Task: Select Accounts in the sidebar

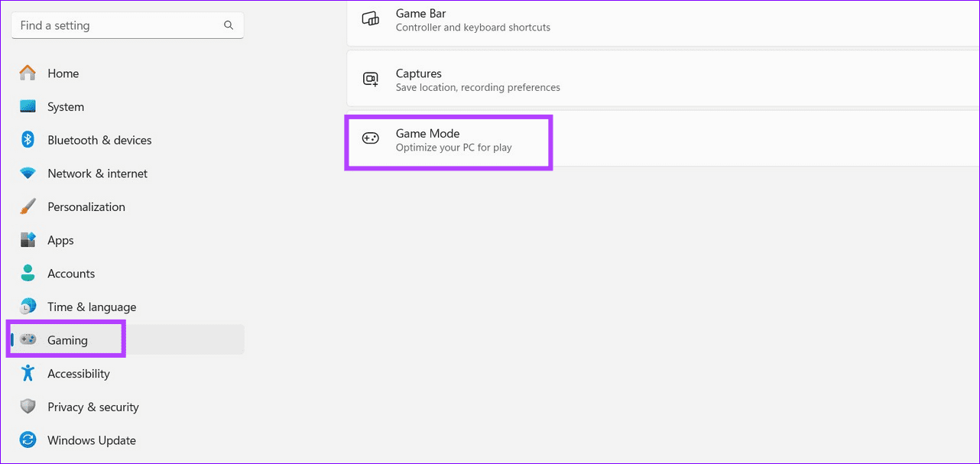Action: pyautogui.click(x=71, y=273)
